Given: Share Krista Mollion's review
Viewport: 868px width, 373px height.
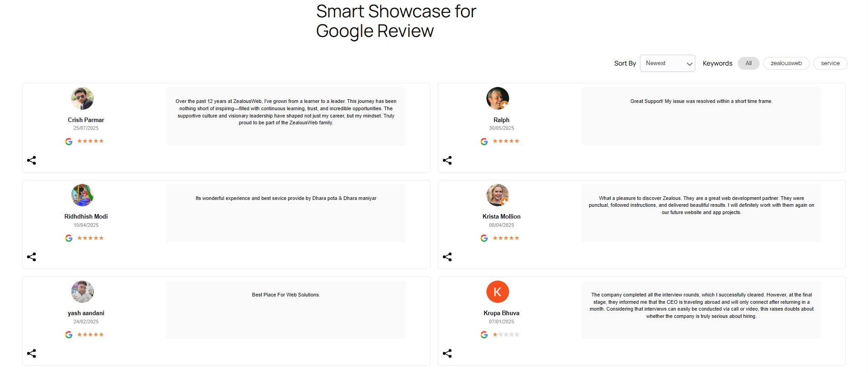Looking at the screenshot, I should click(447, 257).
